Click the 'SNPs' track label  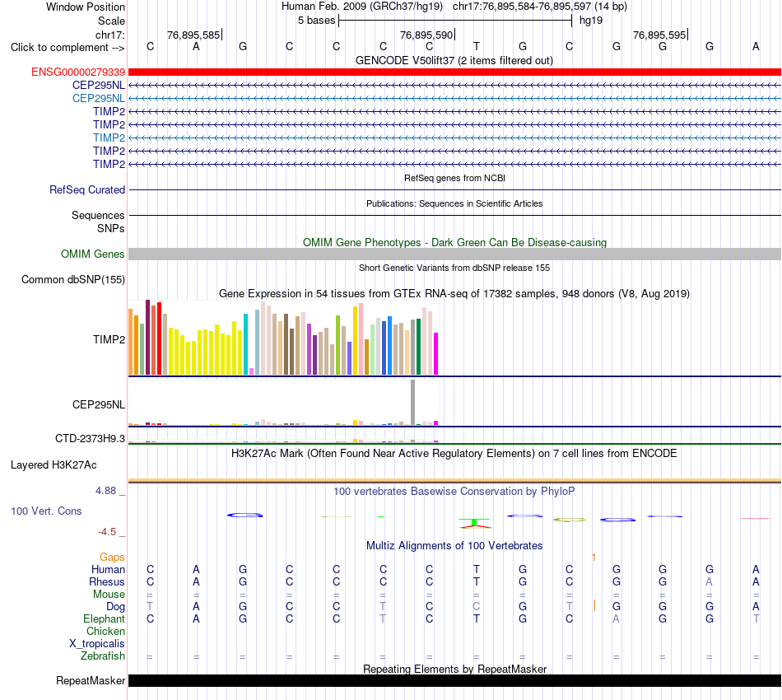(x=111, y=228)
